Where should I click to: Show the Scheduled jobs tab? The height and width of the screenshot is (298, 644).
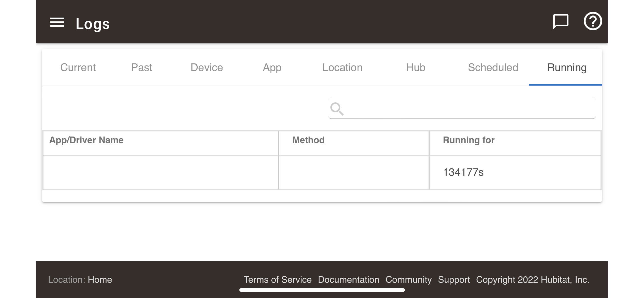click(493, 67)
